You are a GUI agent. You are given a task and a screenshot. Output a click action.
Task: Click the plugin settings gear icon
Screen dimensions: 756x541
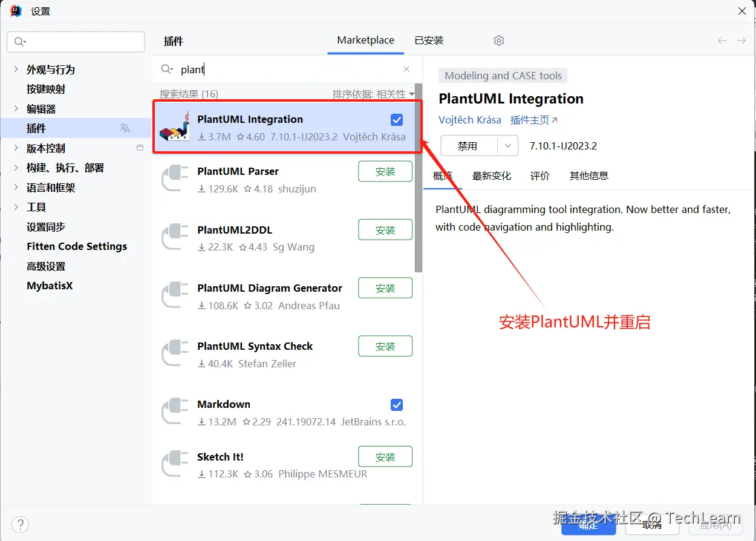[x=499, y=41]
